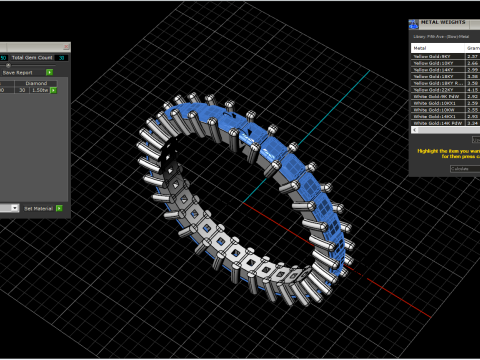The image size is (480, 360).
Task: Click the Grams column header
Action: point(473,48)
